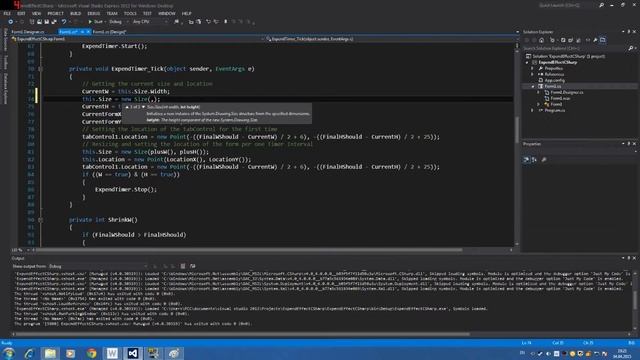Click the Start debugging play button
Viewport: 640px width, 360px height.
coord(90,22)
